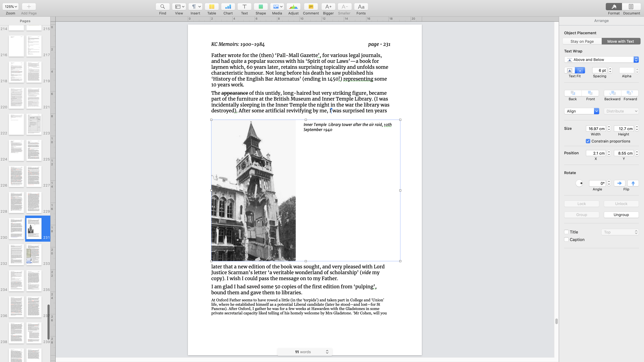Select Stay on Page placement
Image resolution: width=644 pixels, height=362 pixels.
(x=582, y=41)
